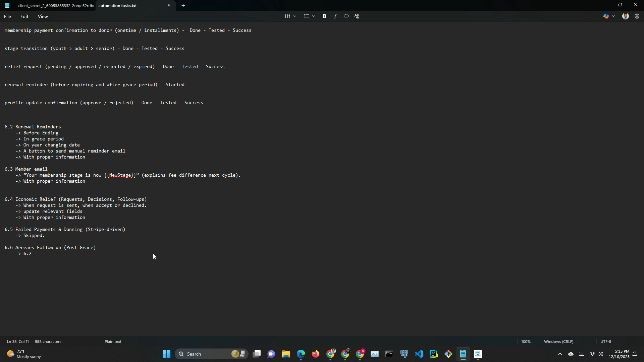Open the Edit menu
Screen dimensions: 644x362
pyautogui.click(x=24, y=16)
